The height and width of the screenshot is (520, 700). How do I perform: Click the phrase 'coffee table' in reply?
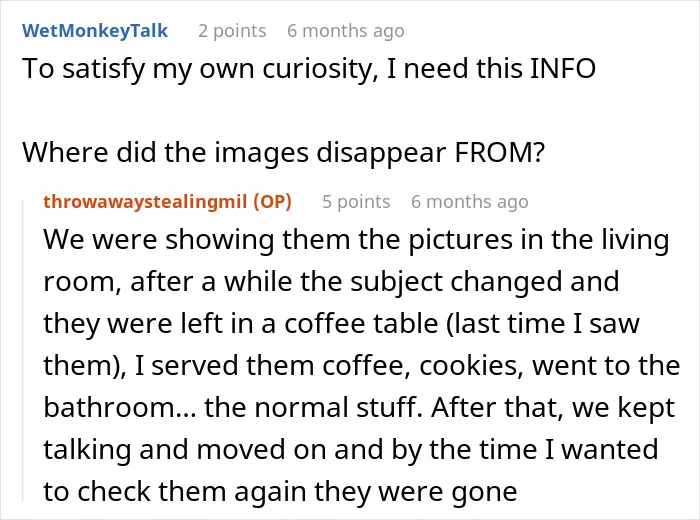pos(361,324)
